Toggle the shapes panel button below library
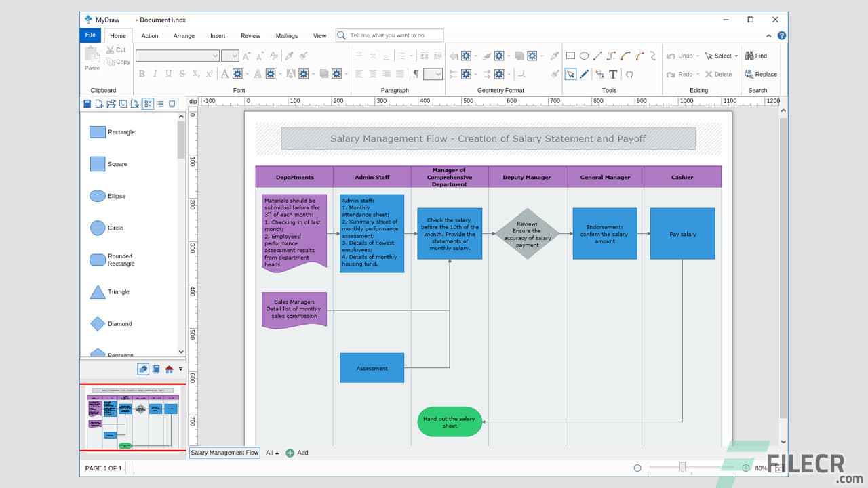868x488 pixels. pyautogui.click(x=143, y=369)
